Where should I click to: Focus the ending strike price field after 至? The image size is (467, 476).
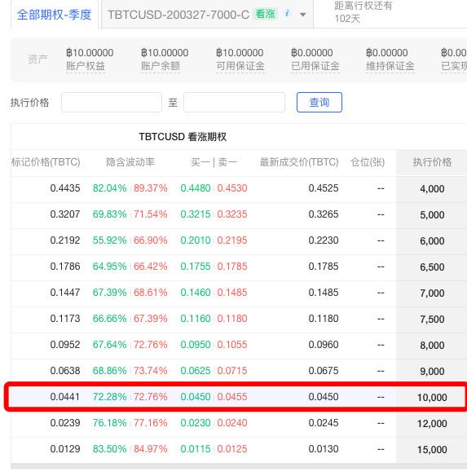(x=234, y=103)
